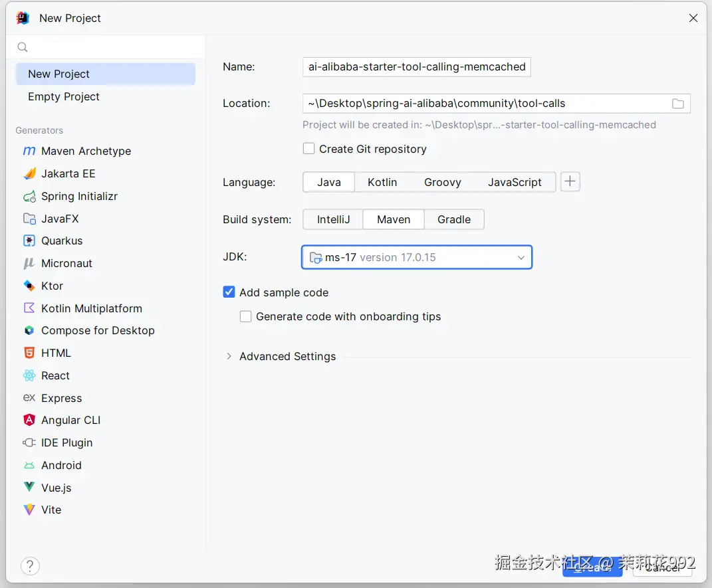Browse location using the folder icon
Image resolution: width=712 pixels, height=588 pixels.
pyautogui.click(x=677, y=104)
